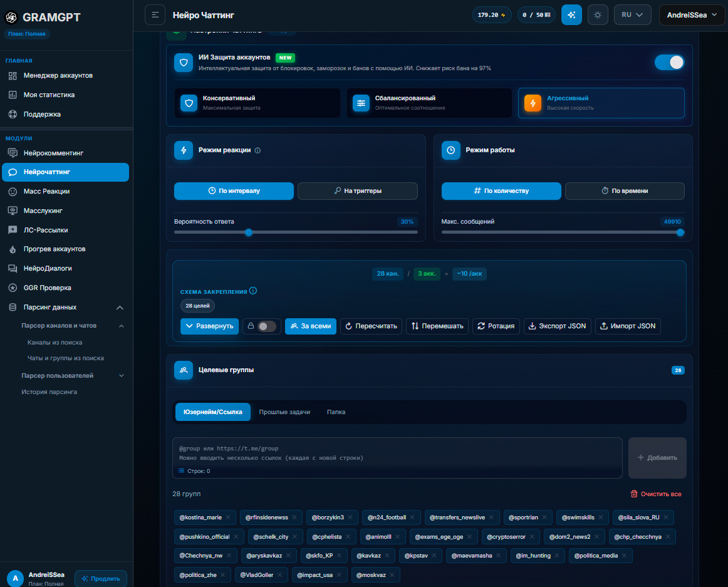
Task: Click the Перемешать shuffle button
Action: pos(437,326)
